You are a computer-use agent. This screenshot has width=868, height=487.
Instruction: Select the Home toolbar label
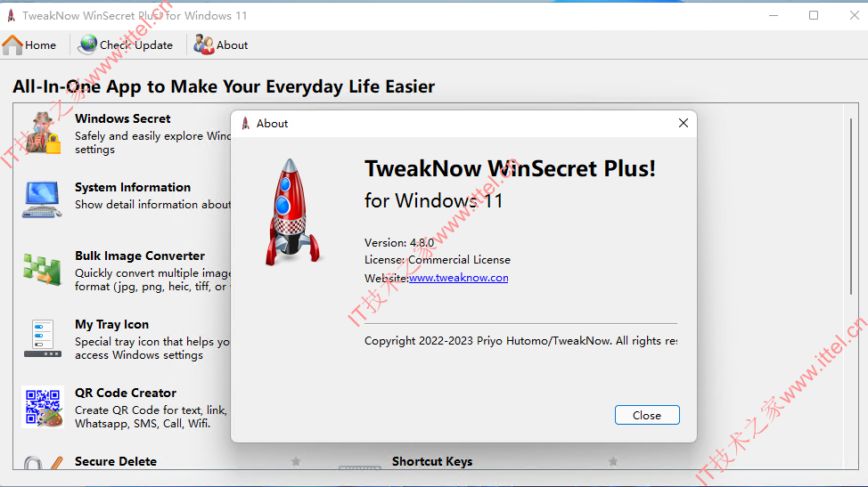pyautogui.click(x=40, y=45)
